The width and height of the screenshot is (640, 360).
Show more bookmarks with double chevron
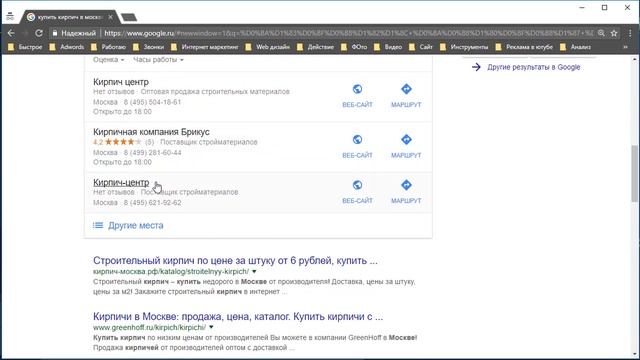point(625,47)
